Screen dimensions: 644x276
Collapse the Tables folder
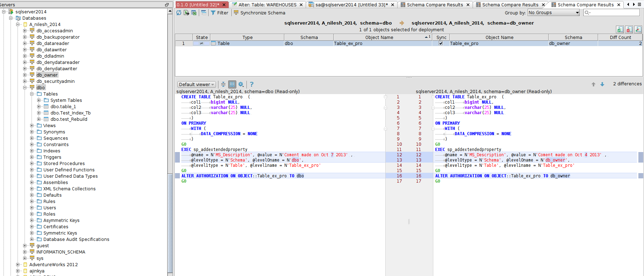[32, 94]
